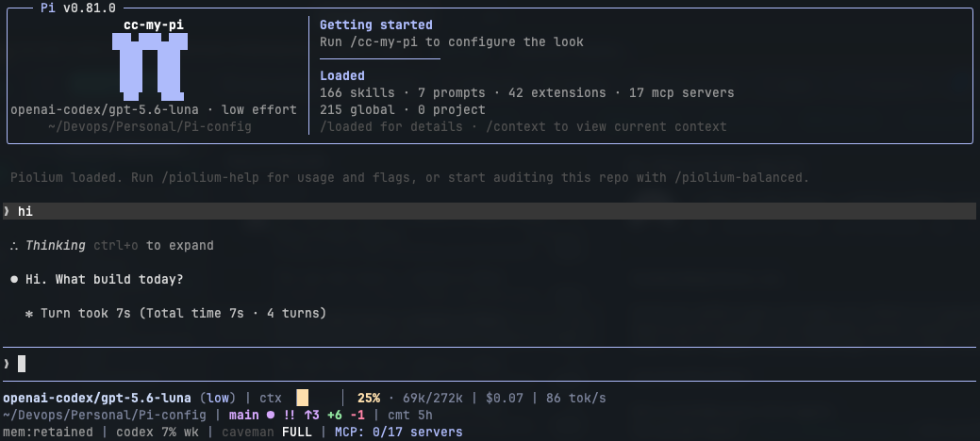Click the bullet dot before "Hi. What build today?"
This screenshot has height=441, width=980.
[x=14, y=279]
